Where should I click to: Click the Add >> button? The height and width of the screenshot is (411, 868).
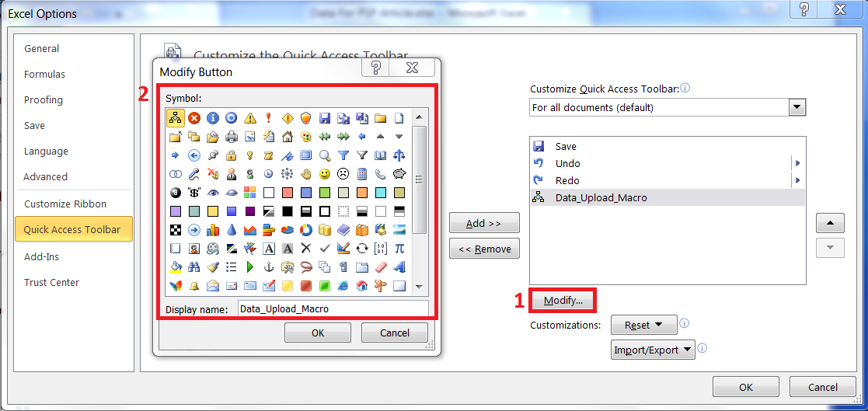coord(484,224)
